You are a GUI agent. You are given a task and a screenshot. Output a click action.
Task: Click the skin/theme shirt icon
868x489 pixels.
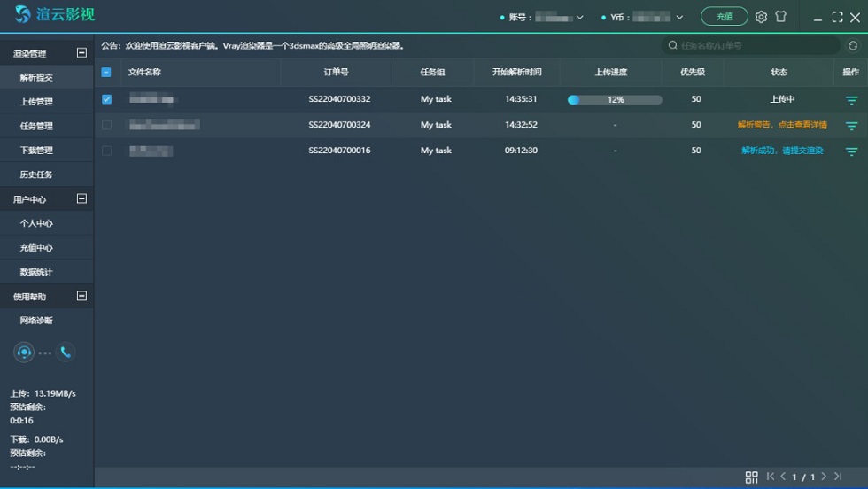780,17
